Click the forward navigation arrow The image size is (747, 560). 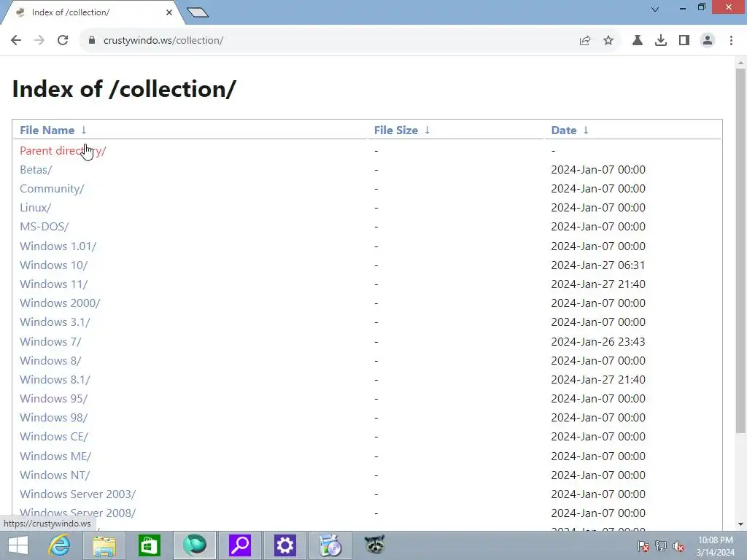pyautogui.click(x=39, y=40)
